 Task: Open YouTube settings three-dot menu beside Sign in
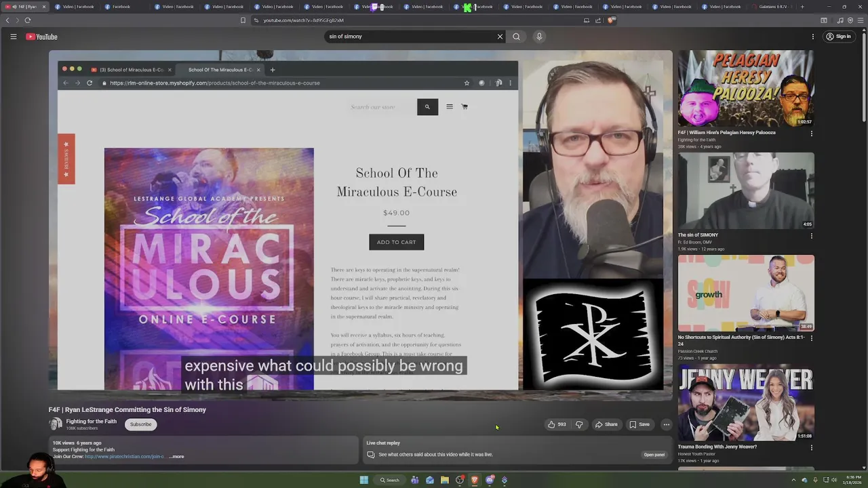click(812, 37)
